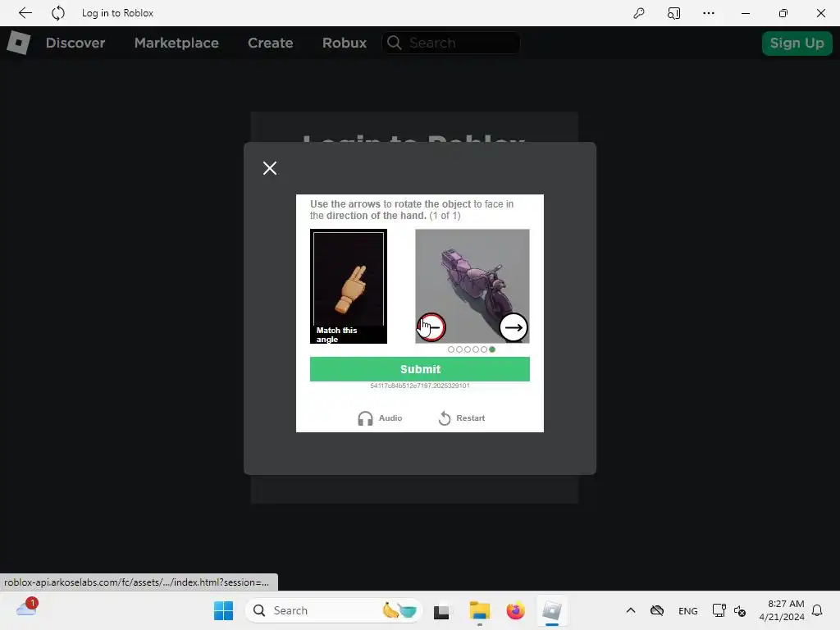Open the Marketplace page
The height and width of the screenshot is (630, 840).
(176, 43)
